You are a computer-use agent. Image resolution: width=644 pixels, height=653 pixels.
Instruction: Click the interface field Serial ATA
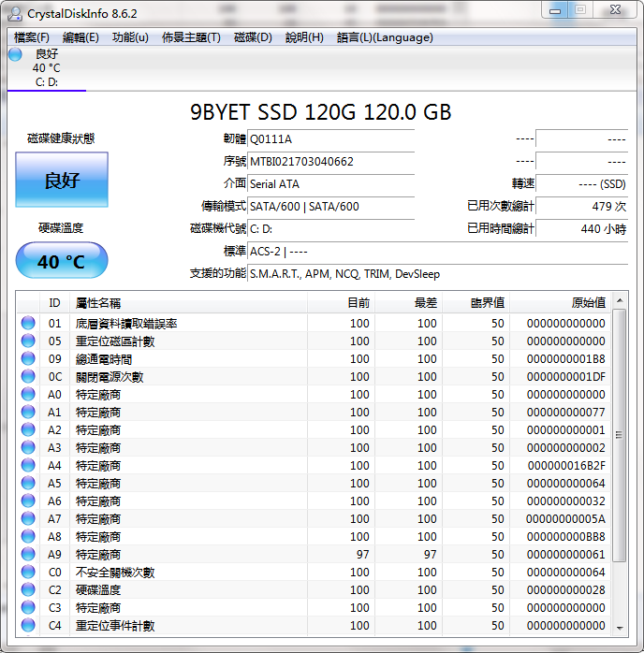click(x=330, y=184)
